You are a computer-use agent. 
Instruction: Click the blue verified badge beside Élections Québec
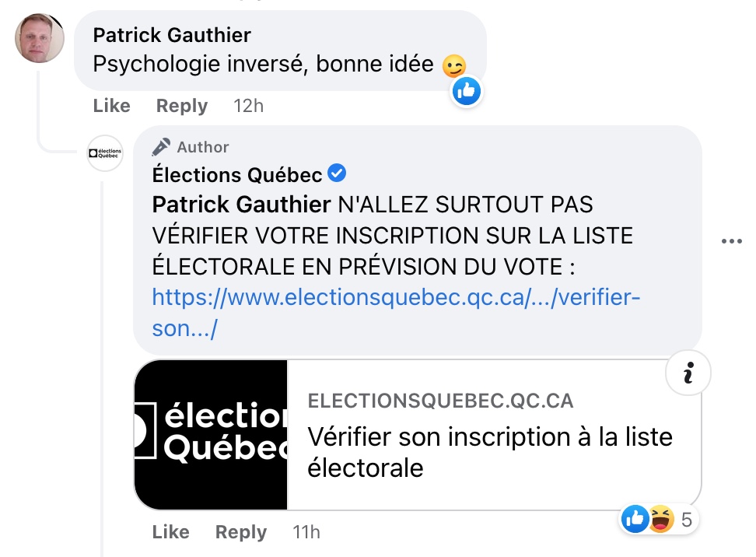tap(337, 173)
